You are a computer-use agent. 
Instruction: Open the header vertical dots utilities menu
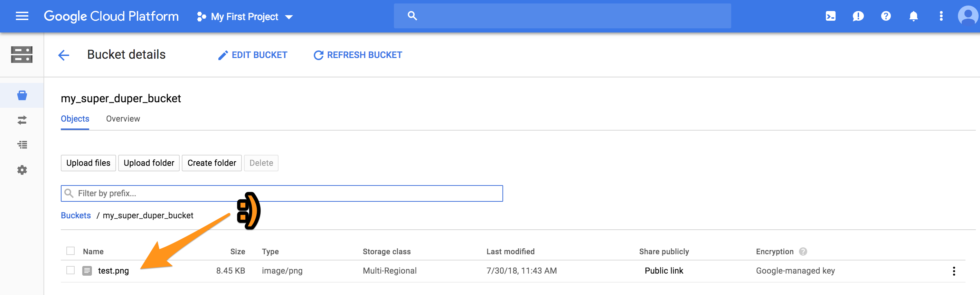(941, 16)
